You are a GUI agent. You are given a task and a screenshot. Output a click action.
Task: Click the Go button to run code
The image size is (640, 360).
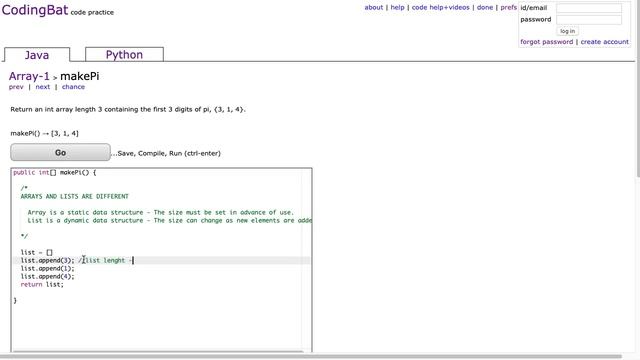click(x=60, y=152)
